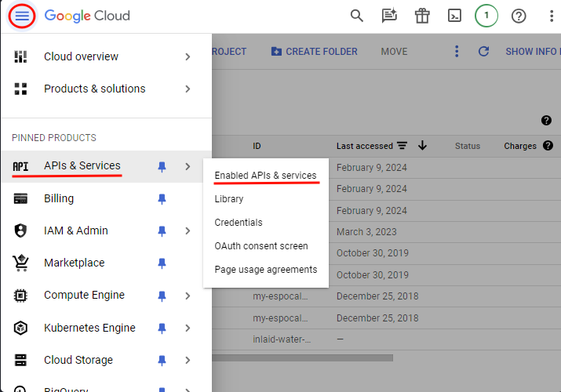Image resolution: width=561 pixels, height=392 pixels.
Task: Click SHOW INFO panel button
Action: pyautogui.click(x=531, y=52)
